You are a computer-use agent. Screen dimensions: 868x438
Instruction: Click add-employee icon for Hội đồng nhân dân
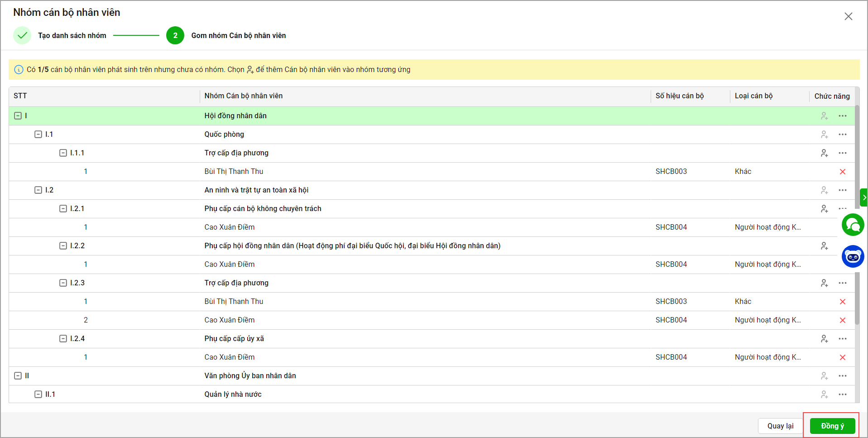pyautogui.click(x=824, y=116)
